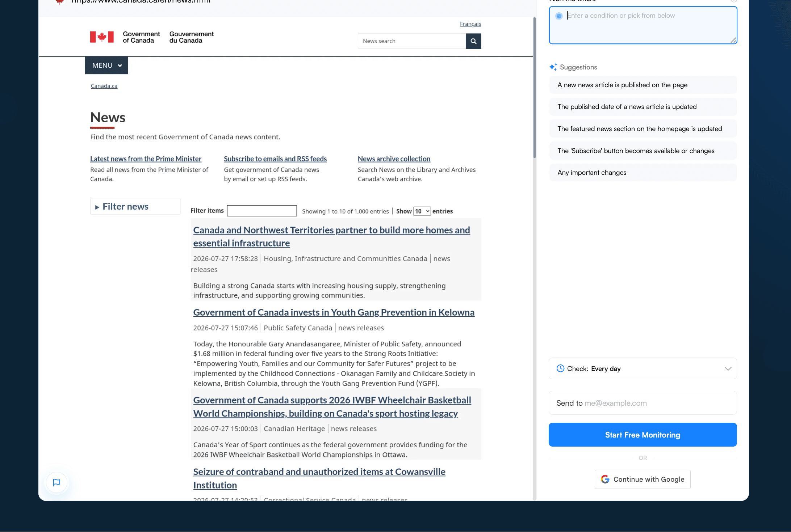This screenshot has width=791, height=532.
Task: Open Cowansville Institution contraband article
Action: click(x=319, y=478)
